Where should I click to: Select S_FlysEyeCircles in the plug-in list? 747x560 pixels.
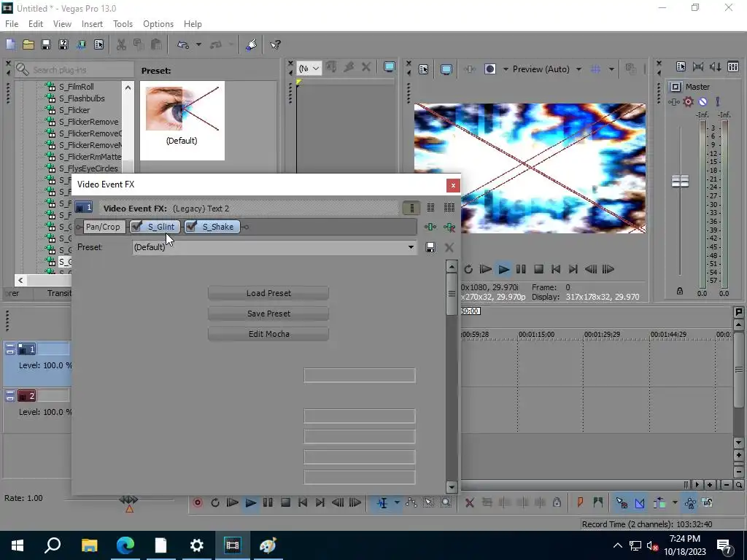(x=88, y=168)
